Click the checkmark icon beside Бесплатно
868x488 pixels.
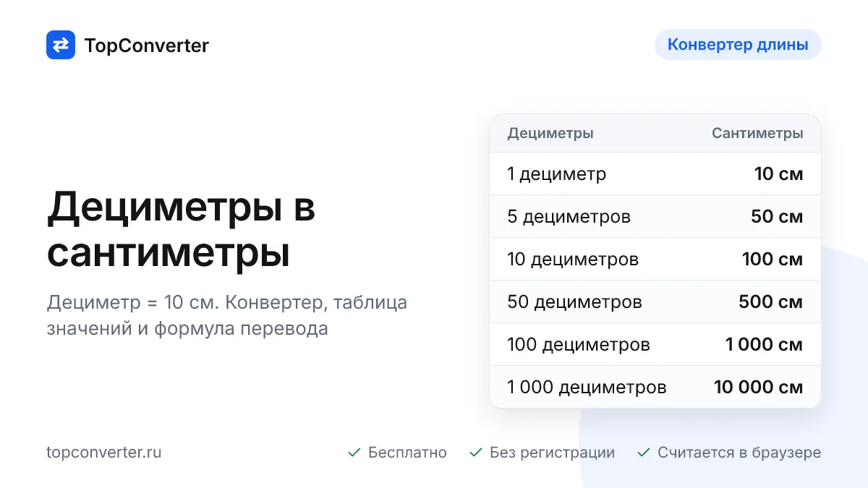354,453
